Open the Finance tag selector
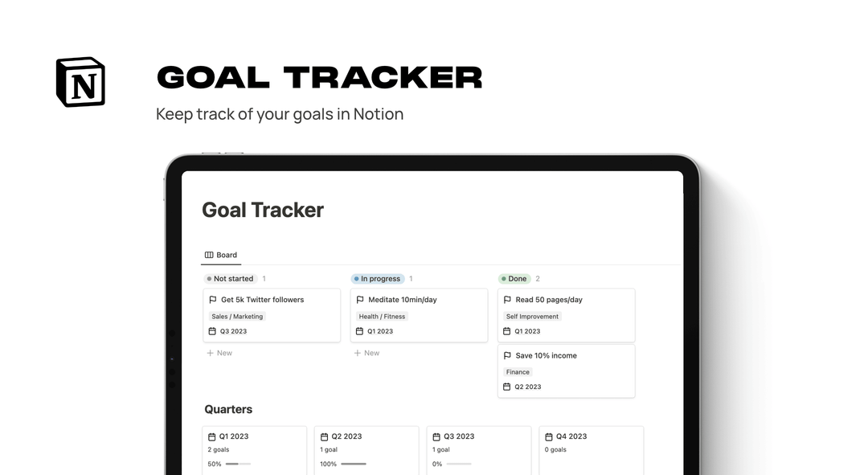This screenshot has width=868, height=475. point(517,371)
